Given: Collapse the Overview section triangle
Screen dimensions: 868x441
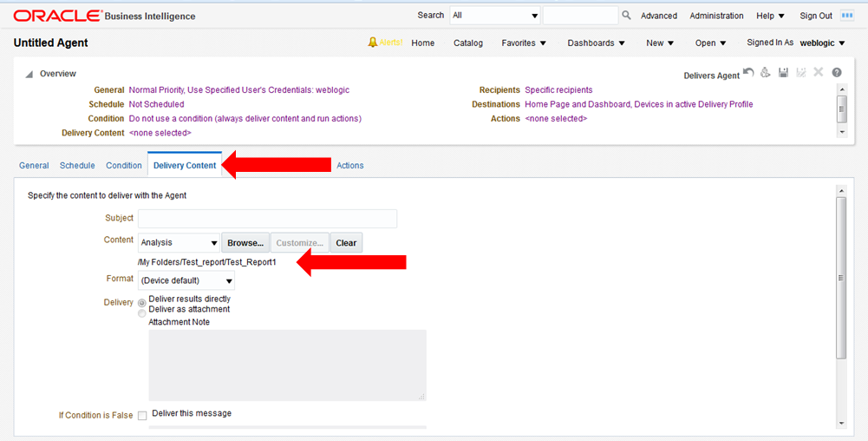Looking at the screenshot, I should 29,75.
